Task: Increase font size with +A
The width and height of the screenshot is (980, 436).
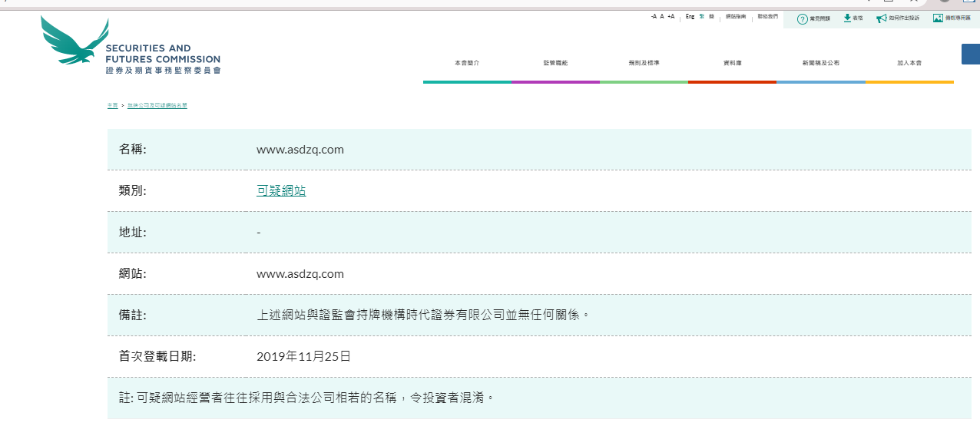Action: 670,16
